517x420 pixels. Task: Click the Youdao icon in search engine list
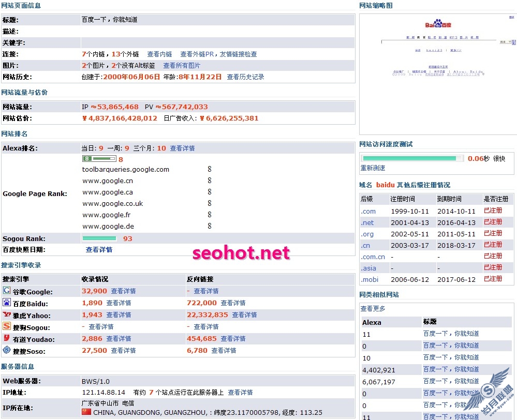click(x=7, y=338)
